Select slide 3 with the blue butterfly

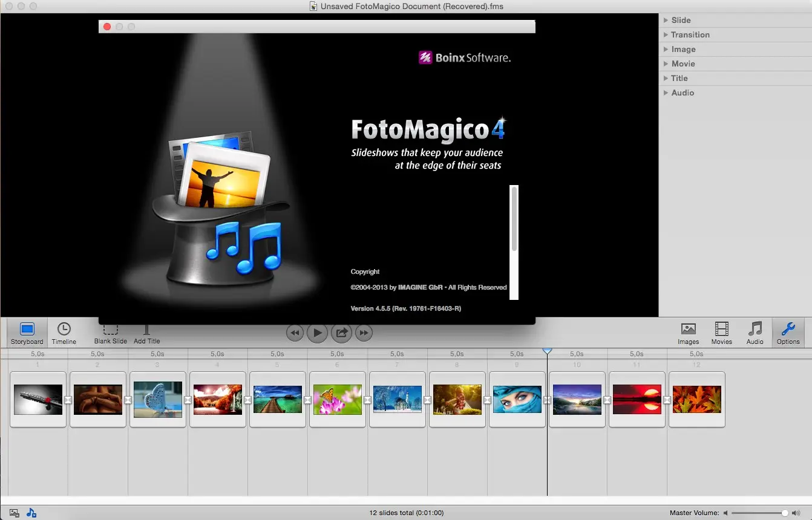tap(158, 400)
